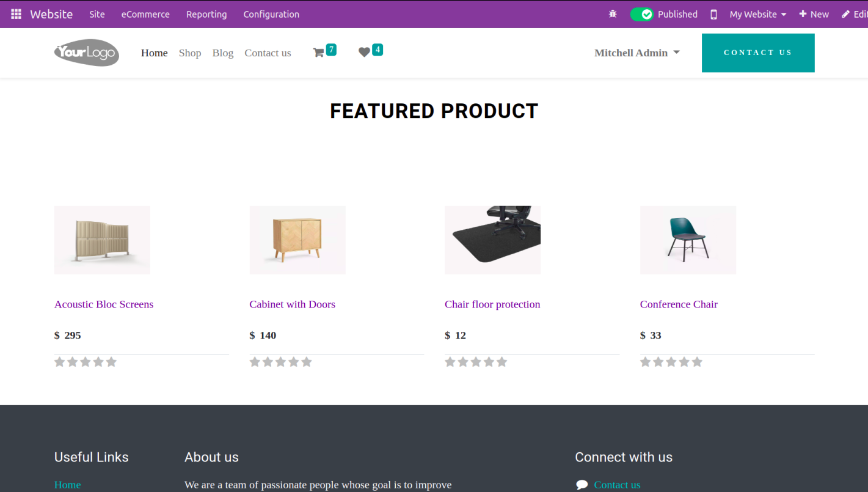The width and height of the screenshot is (868, 492).
Task: Click the Conference Chair product image
Action: pyautogui.click(x=688, y=240)
